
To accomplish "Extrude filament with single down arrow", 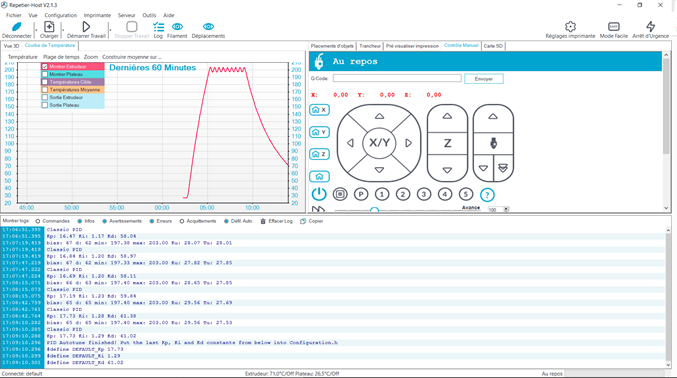I will coord(484,168).
